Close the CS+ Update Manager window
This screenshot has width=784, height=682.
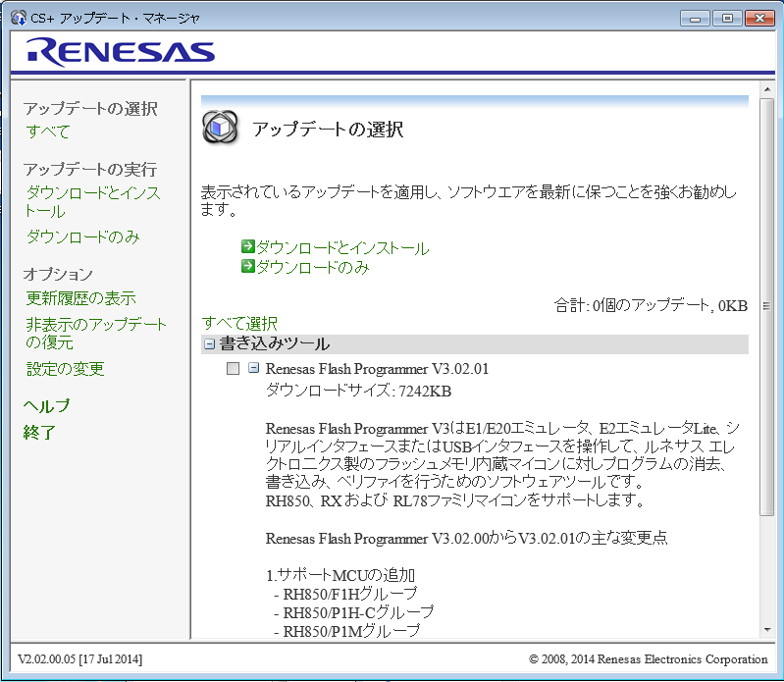coord(759,19)
